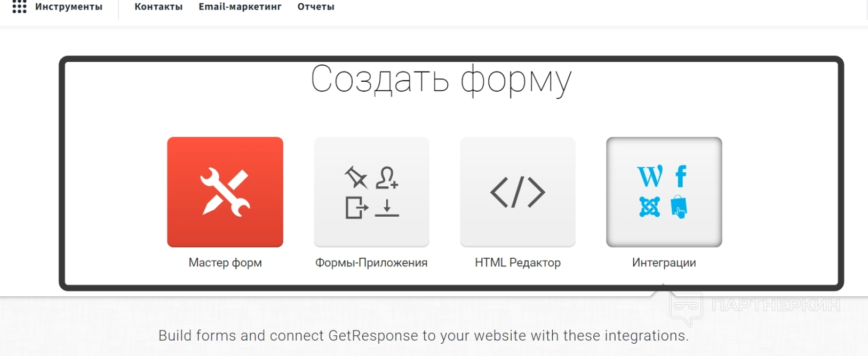868x356 pixels.
Task: Open the Отчеты menu item
Action: (316, 7)
